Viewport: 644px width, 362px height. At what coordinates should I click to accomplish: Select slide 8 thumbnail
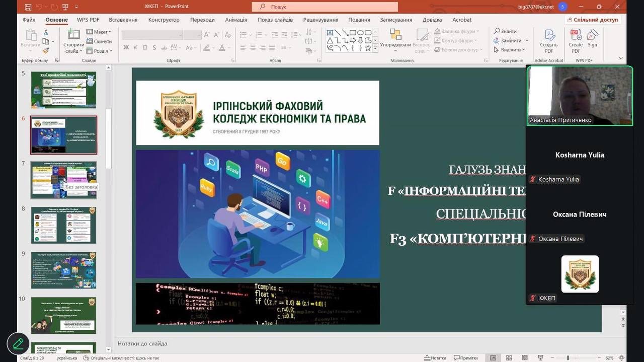pyautogui.click(x=63, y=225)
